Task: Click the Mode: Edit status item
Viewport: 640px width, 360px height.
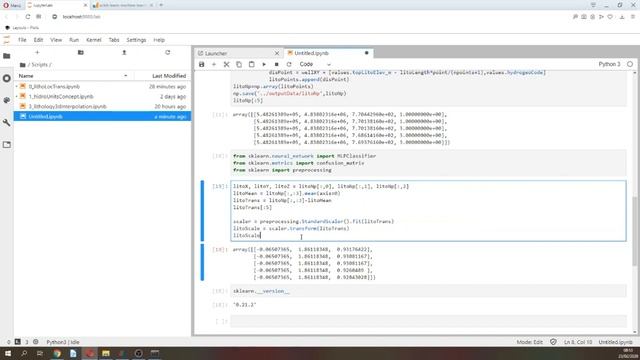Action: [x=529, y=342]
